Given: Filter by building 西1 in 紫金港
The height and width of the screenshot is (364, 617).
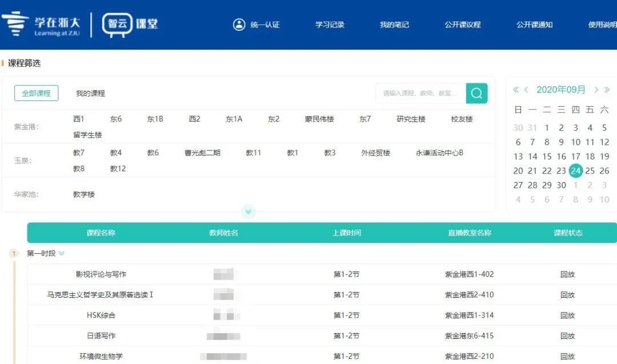Looking at the screenshot, I should coord(79,119).
